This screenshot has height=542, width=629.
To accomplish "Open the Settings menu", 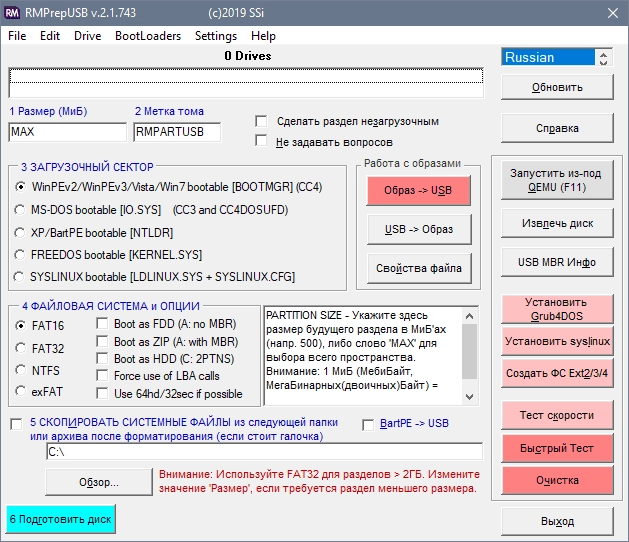I will pos(216,36).
